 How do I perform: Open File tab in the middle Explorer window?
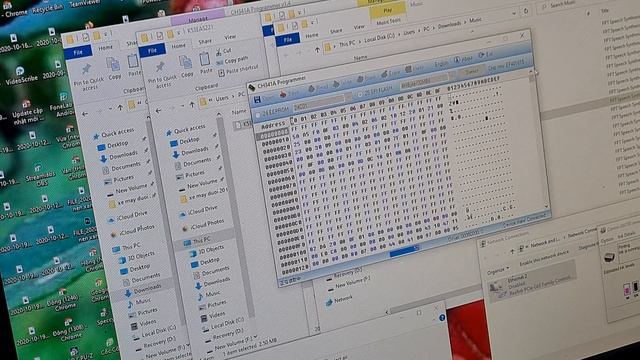[152, 50]
